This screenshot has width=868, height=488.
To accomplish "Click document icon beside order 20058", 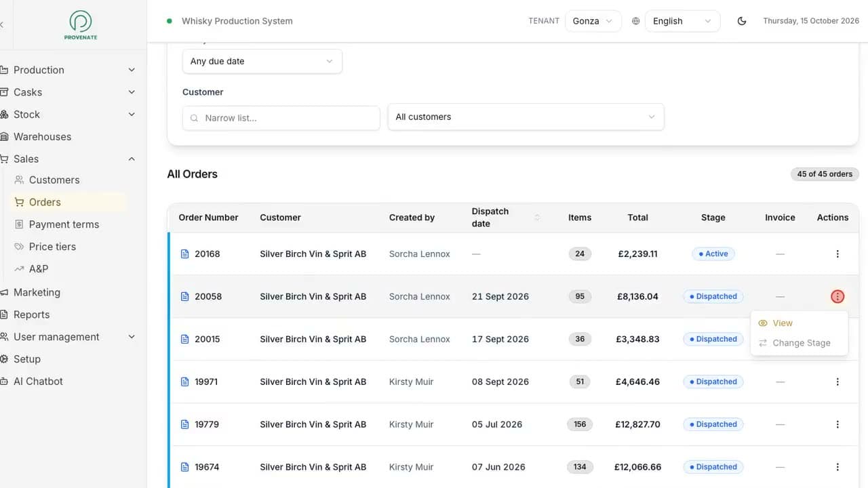I will pyautogui.click(x=184, y=297).
